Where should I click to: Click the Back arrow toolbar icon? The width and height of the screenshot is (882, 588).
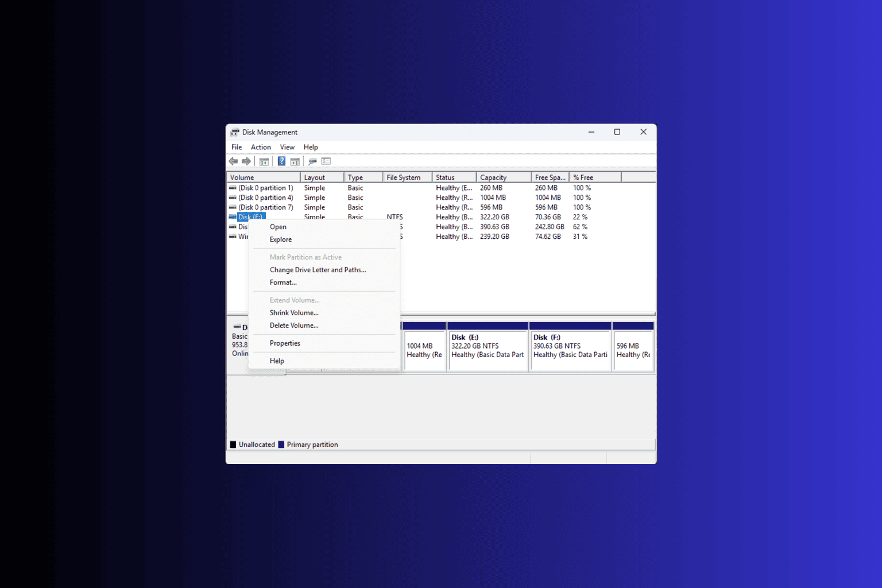coord(233,161)
